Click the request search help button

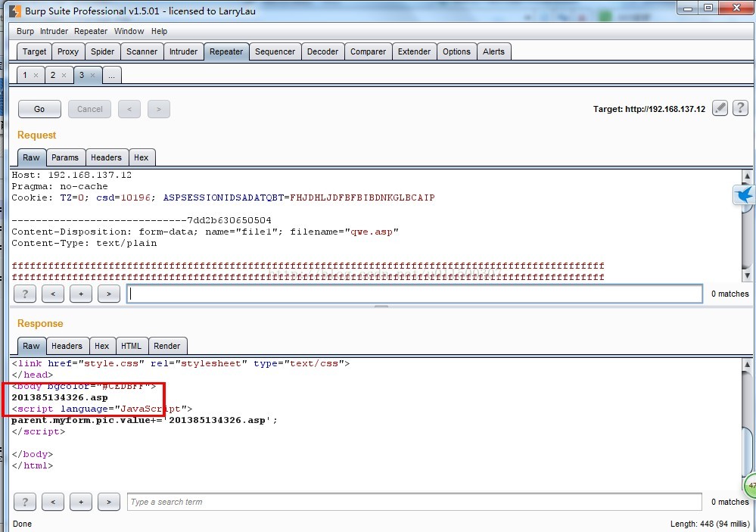point(25,294)
